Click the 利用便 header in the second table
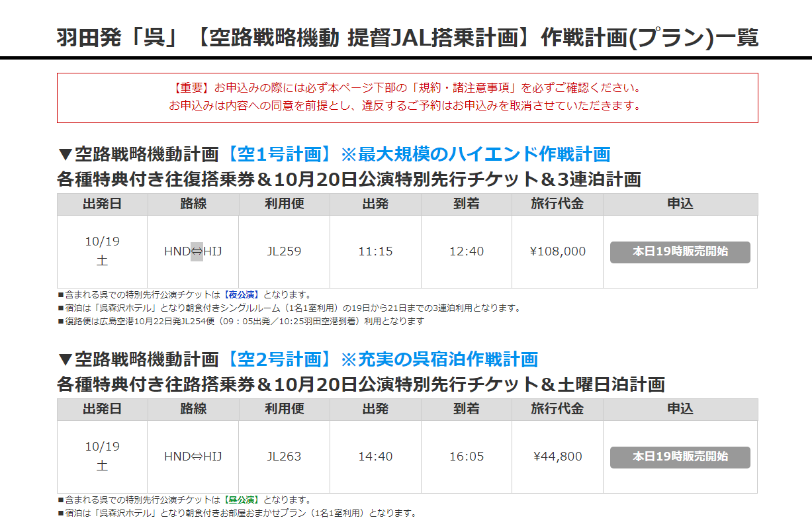This screenshot has width=812, height=532. coord(284,409)
